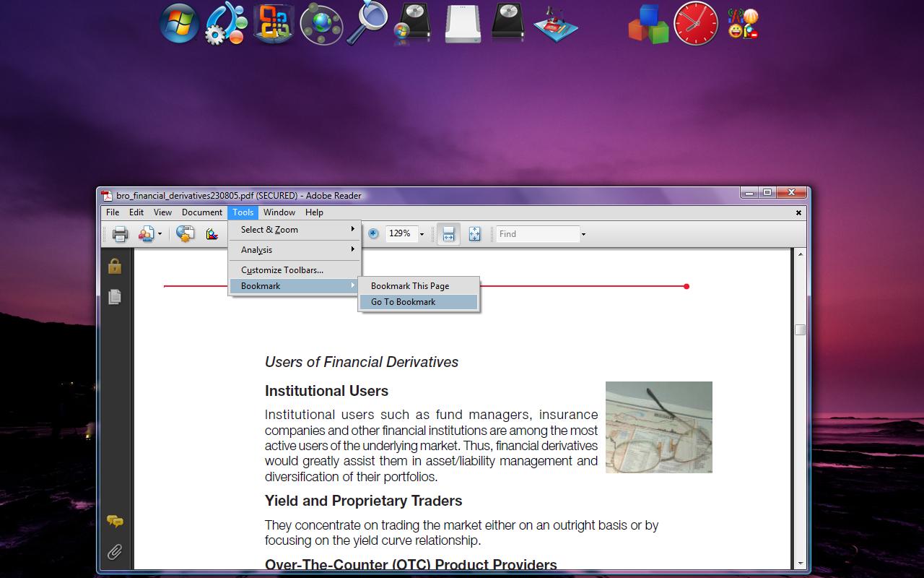924x578 pixels.
Task: Expand the Analysis submenu
Action: 295,250
